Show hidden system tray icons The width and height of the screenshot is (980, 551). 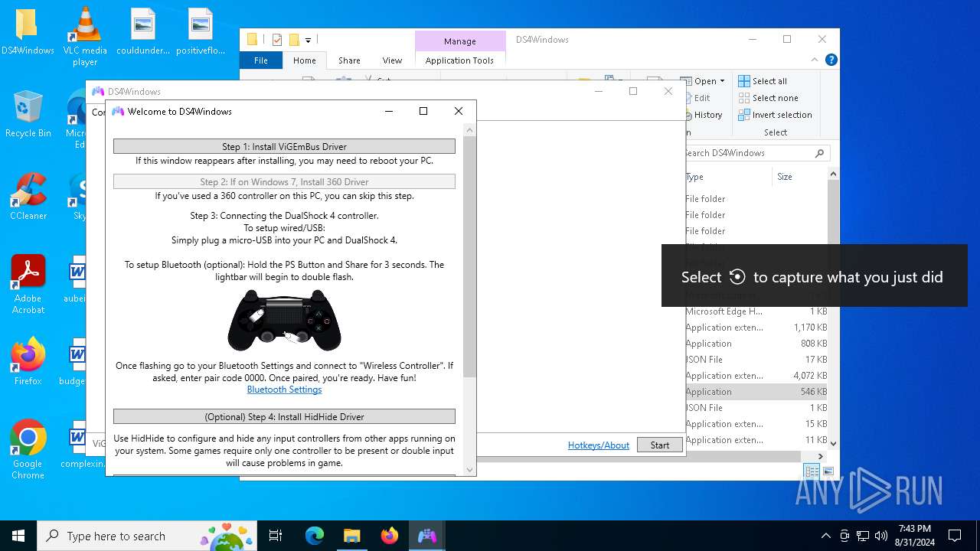click(x=825, y=536)
